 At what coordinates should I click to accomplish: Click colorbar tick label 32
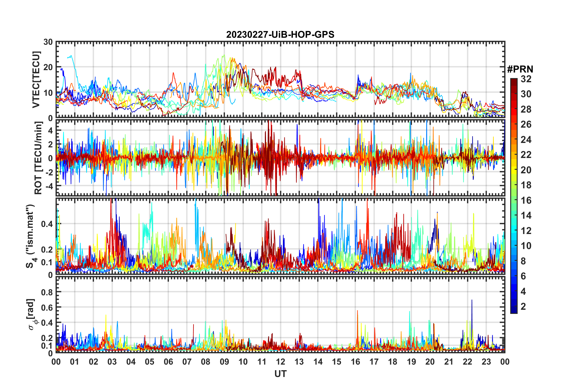tap(526, 79)
